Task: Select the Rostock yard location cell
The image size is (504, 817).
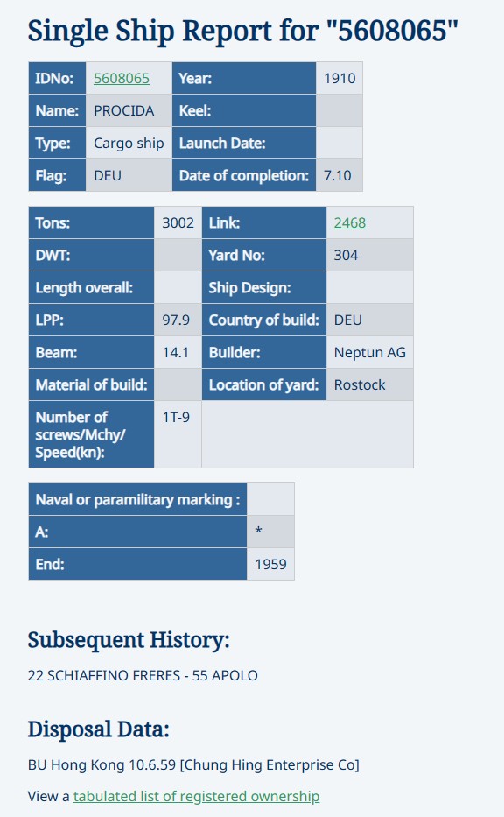Action: point(369,384)
